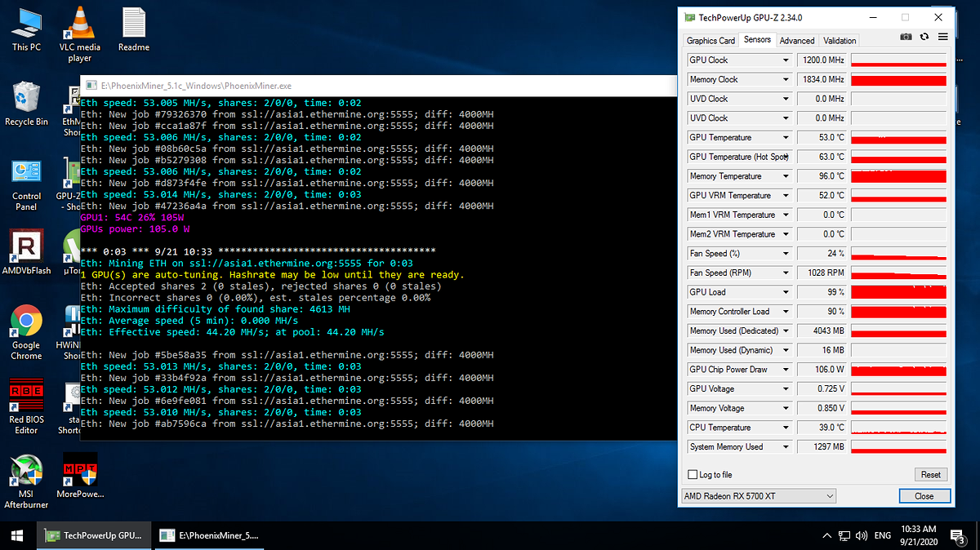The height and width of the screenshot is (550, 980).
Task: Click the Reset button in GPU-Z
Action: click(x=930, y=475)
